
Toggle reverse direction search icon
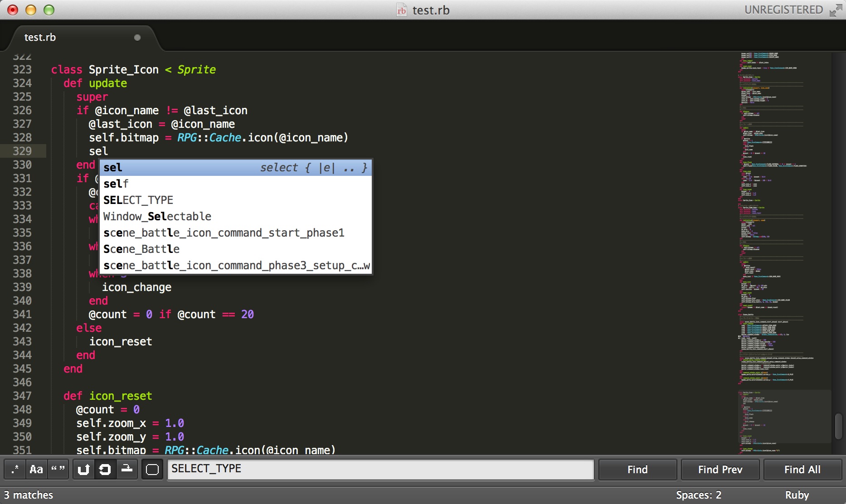click(x=83, y=470)
